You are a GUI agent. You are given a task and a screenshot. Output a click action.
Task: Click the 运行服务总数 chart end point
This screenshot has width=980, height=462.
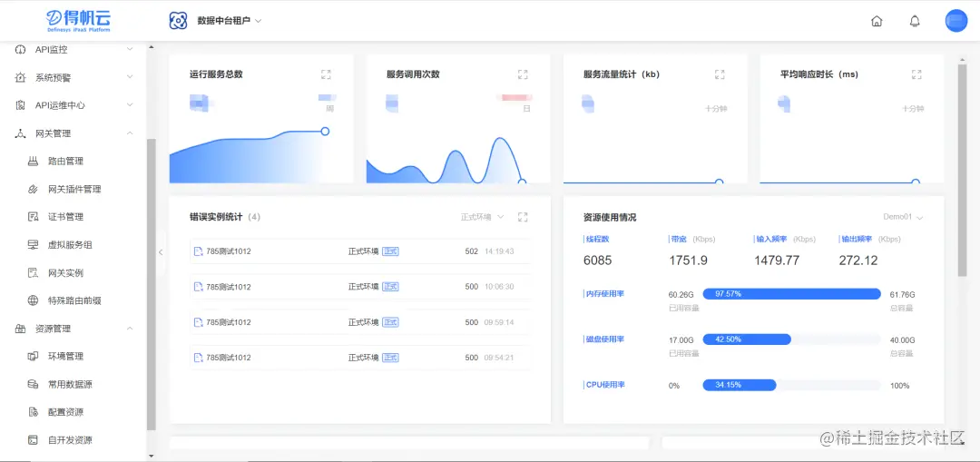(325, 132)
